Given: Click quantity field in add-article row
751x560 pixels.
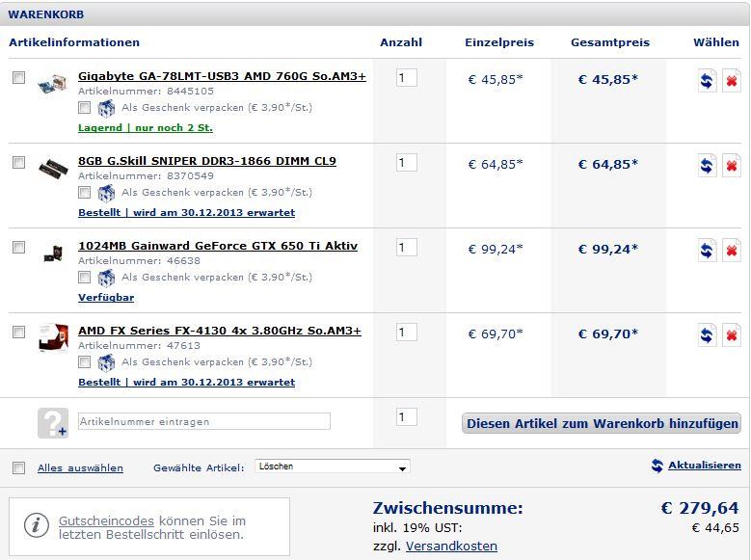Looking at the screenshot, I should pyautogui.click(x=407, y=416).
